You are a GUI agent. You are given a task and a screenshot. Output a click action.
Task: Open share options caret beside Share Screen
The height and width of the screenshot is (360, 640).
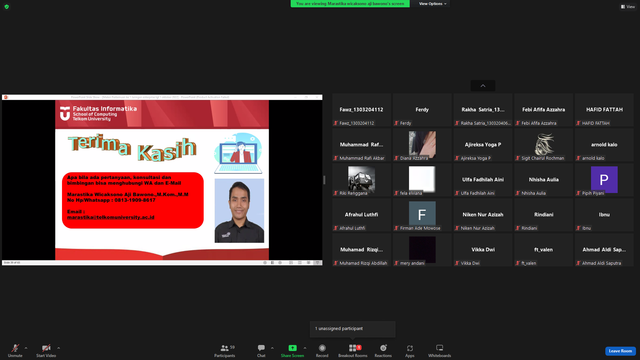[305, 348]
